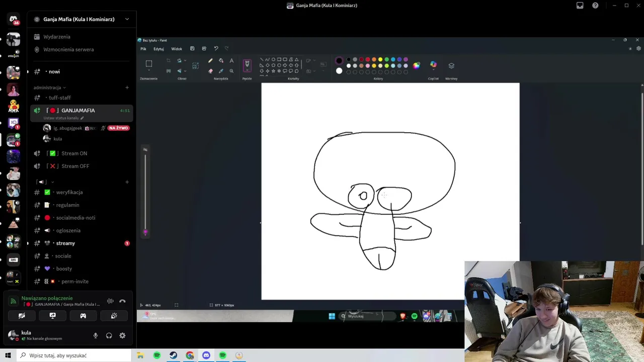The width and height of the screenshot is (644, 362).
Task: Deafen audio with the Discord headphones button
Action: pyautogui.click(x=109, y=335)
